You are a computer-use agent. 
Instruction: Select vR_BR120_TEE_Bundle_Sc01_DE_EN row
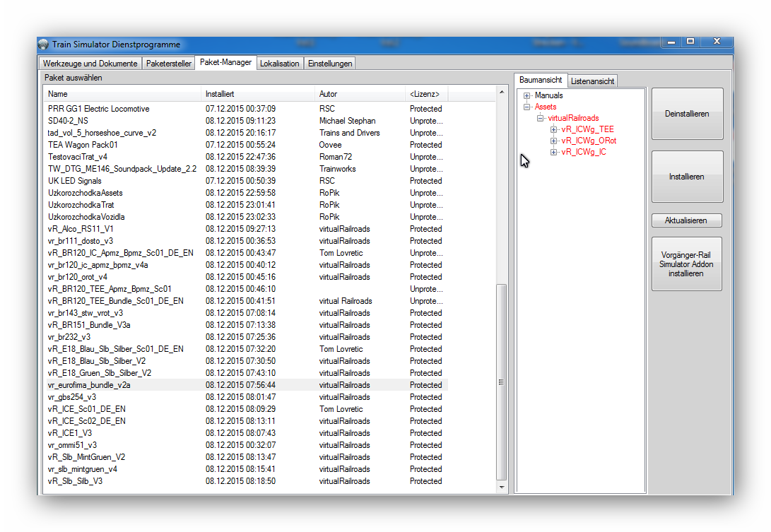246,301
